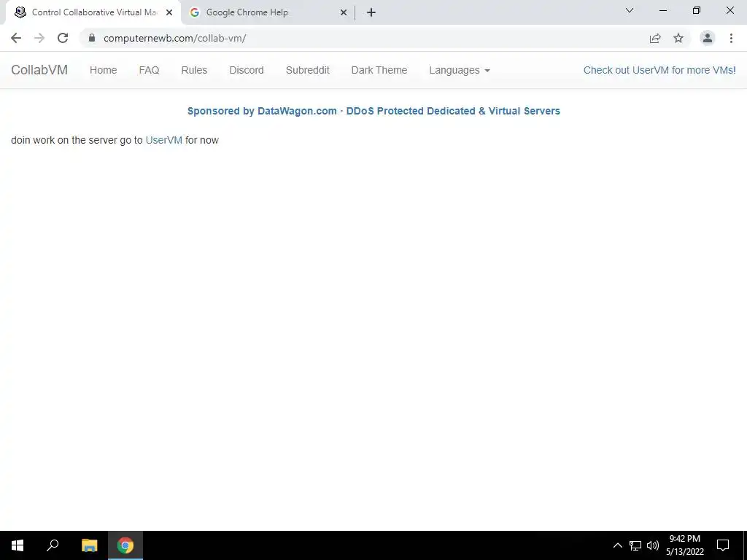Launch File Explorer from the taskbar
This screenshot has height=560, width=747.
coord(89,545)
